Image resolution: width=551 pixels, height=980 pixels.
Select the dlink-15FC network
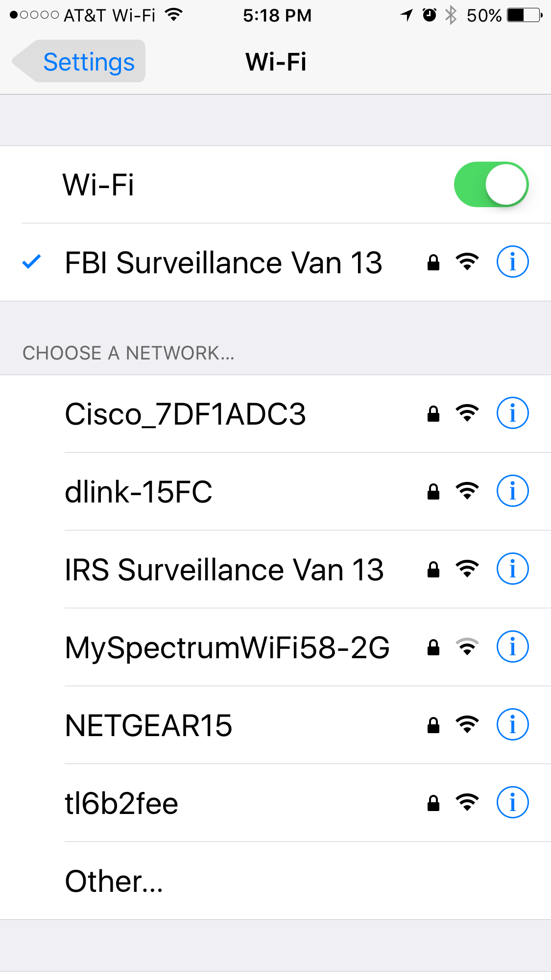(275, 491)
